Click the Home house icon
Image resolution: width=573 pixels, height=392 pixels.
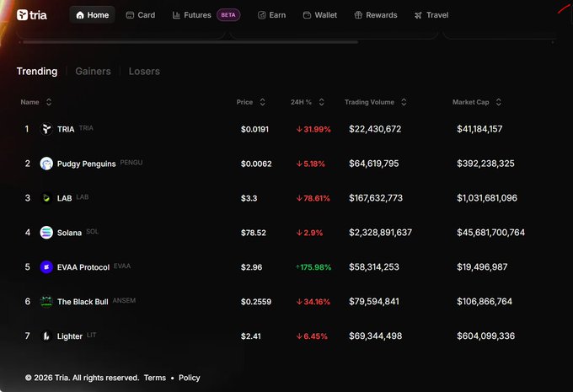[x=80, y=15]
